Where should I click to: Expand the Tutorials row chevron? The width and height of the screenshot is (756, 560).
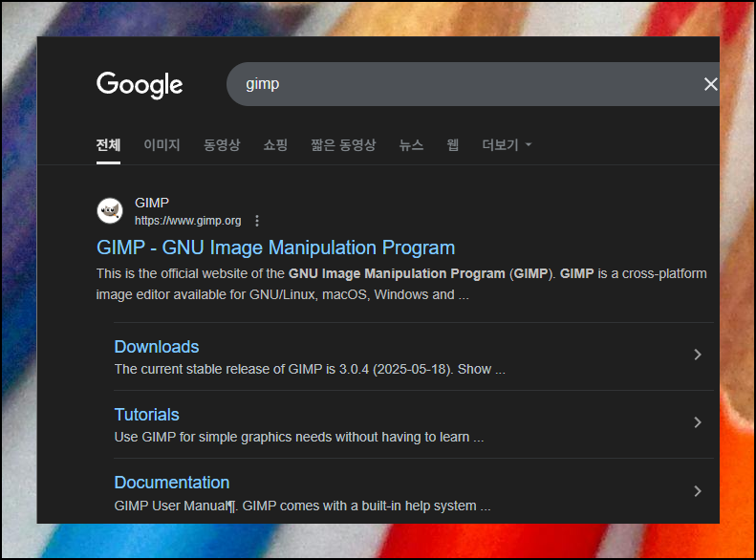pos(697,422)
